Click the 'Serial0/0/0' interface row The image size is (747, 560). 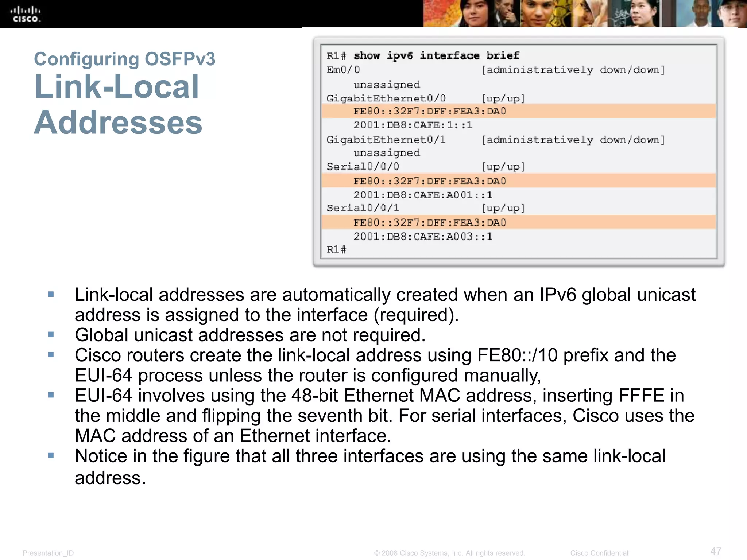tap(426, 167)
